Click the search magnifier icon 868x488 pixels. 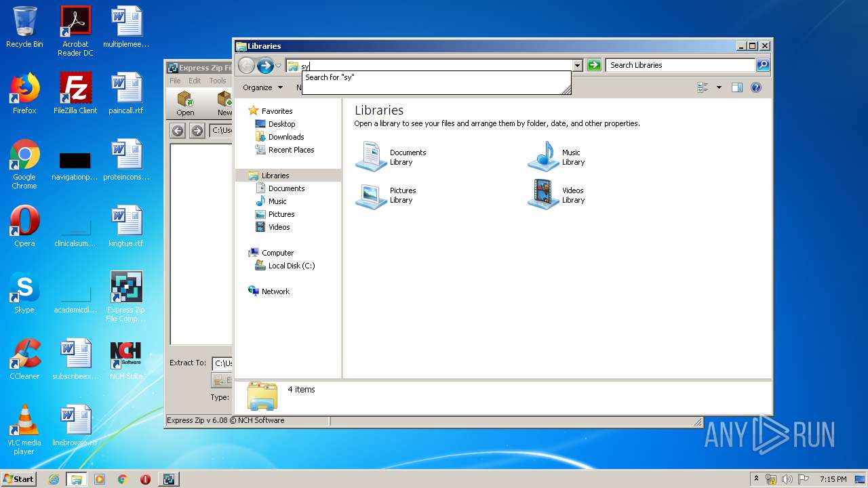(763, 65)
